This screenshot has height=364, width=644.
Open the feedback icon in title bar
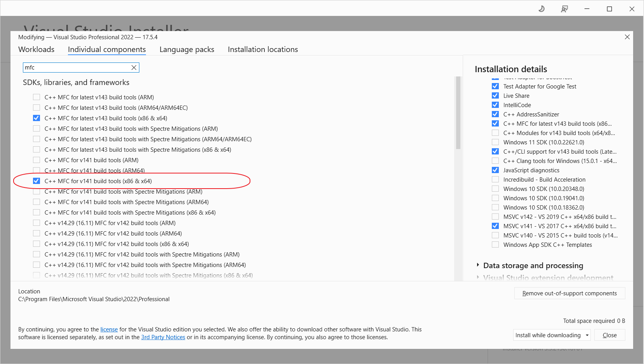pyautogui.click(x=564, y=9)
